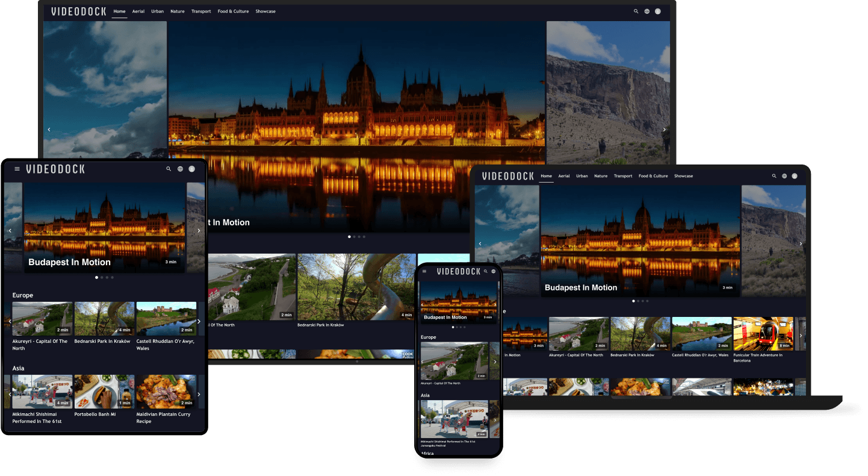Click the globe language icon on the monitor
The height and width of the screenshot is (476, 868).
(x=647, y=11)
